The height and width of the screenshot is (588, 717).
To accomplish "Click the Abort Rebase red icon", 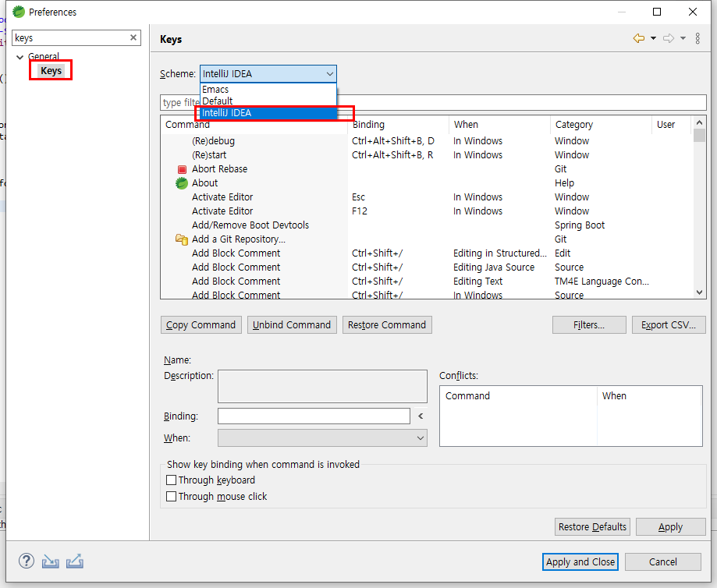I will pyautogui.click(x=182, y=169).
